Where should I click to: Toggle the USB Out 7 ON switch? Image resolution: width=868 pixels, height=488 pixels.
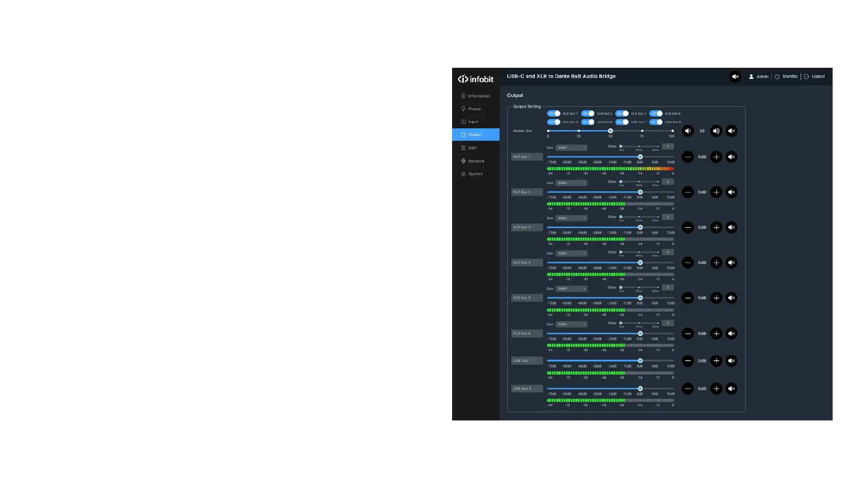pos(622,122)
